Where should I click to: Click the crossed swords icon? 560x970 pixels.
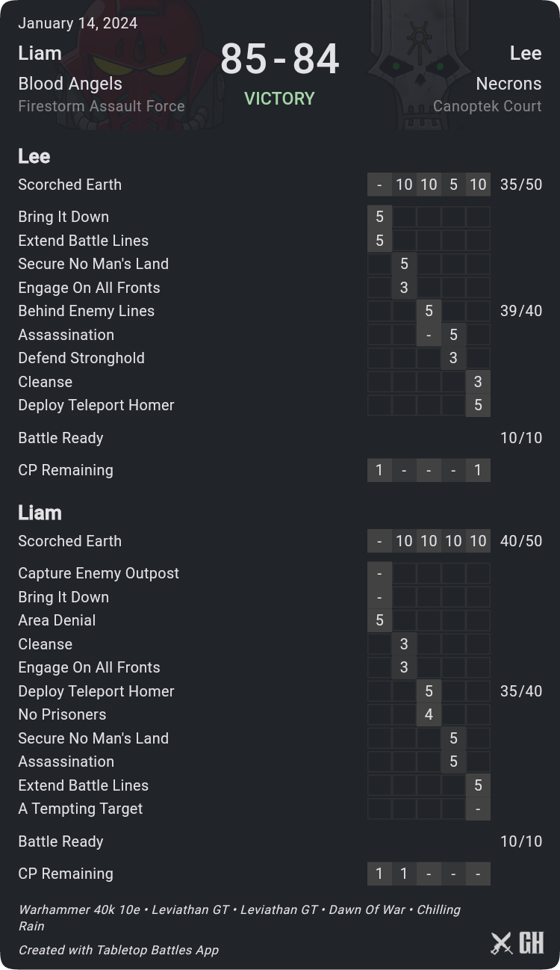point(501,944)
